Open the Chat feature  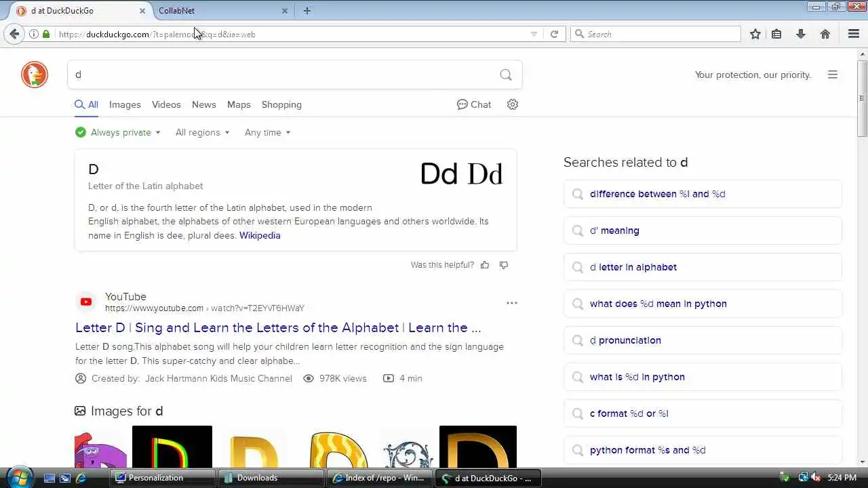pyautogui.click(x=474, y=104)
